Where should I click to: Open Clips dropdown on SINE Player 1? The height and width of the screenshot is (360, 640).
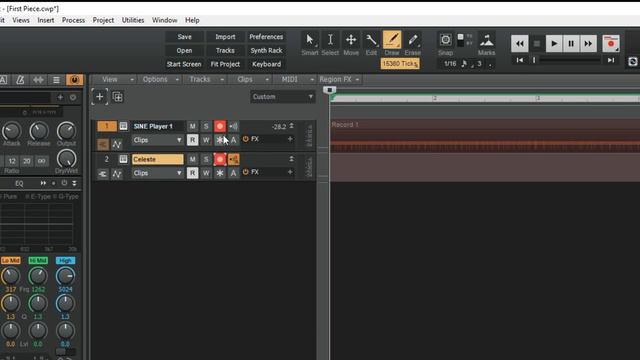coord(158,140)
